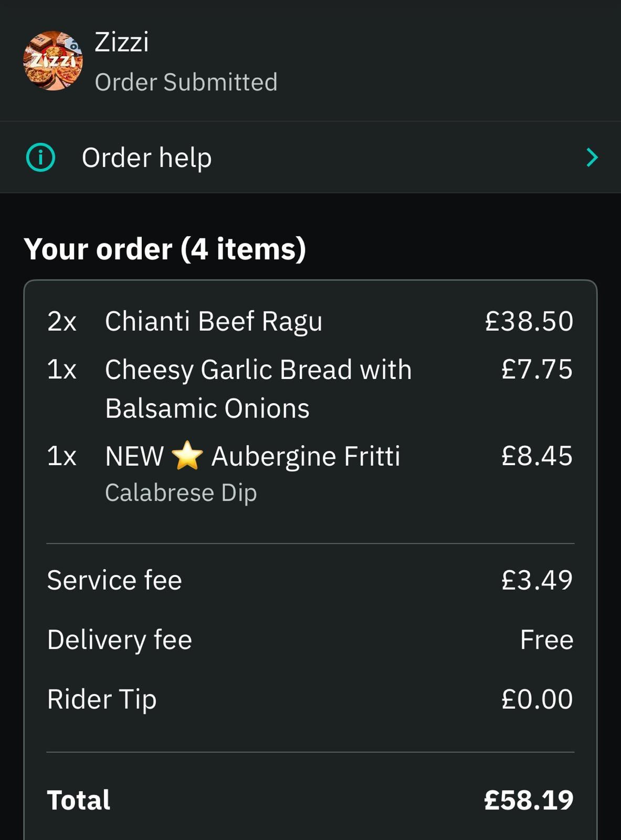Tap the Calabrese Dip option text
Image resolution: width=621 pixels, height=840 pixels.
point(181,493)
